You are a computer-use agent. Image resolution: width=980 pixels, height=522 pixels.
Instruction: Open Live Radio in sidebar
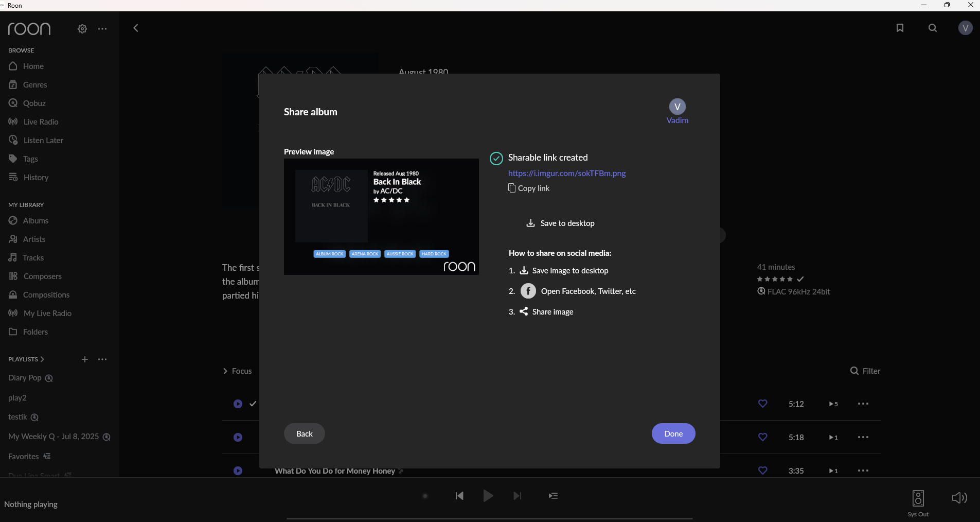click(x=41, y=122)
